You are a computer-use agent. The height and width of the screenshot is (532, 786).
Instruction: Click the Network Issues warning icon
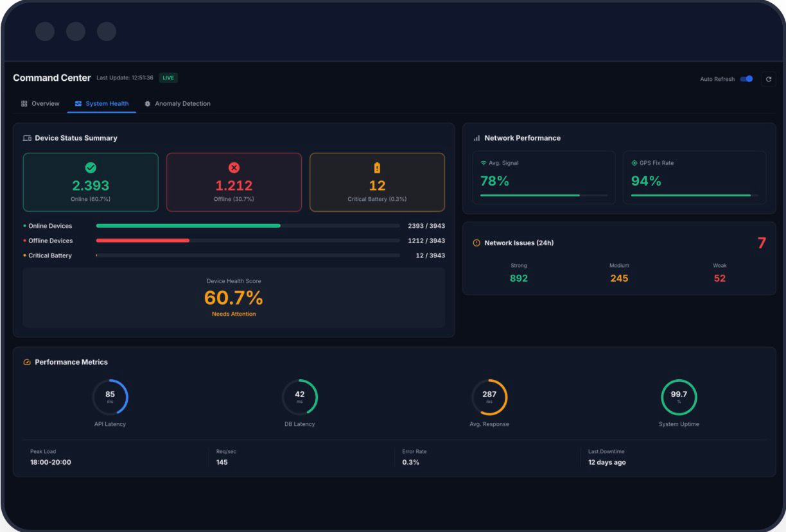coord(476,243)
